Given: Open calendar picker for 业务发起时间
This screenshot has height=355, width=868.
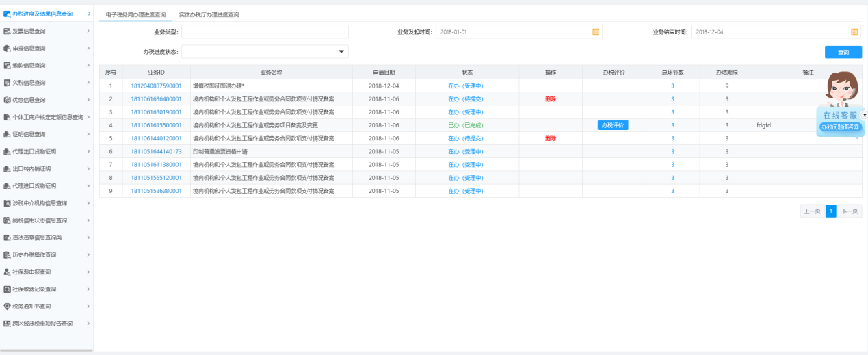Looking at the screenshot, I should tap(595, 31).
